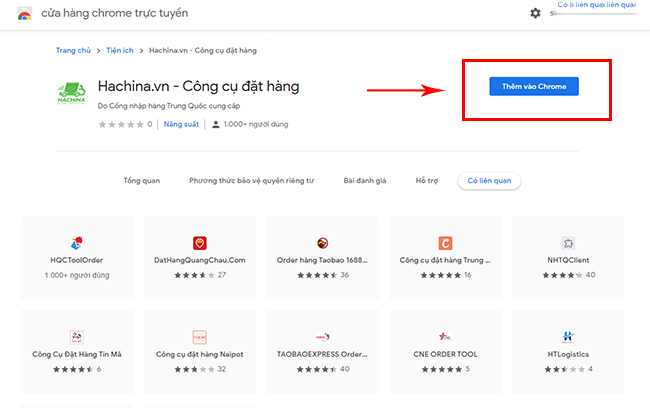Viewport: 650px width, 408px height.
Task: Open settings via the gear icon
Action: [535, 13]
